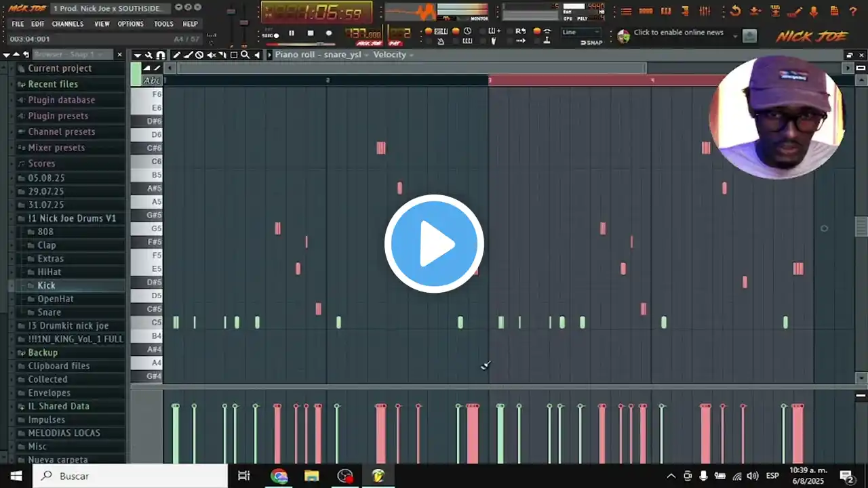Select the Mute tool in piano roll
868x488 pixels.
(x=211, y=55)
